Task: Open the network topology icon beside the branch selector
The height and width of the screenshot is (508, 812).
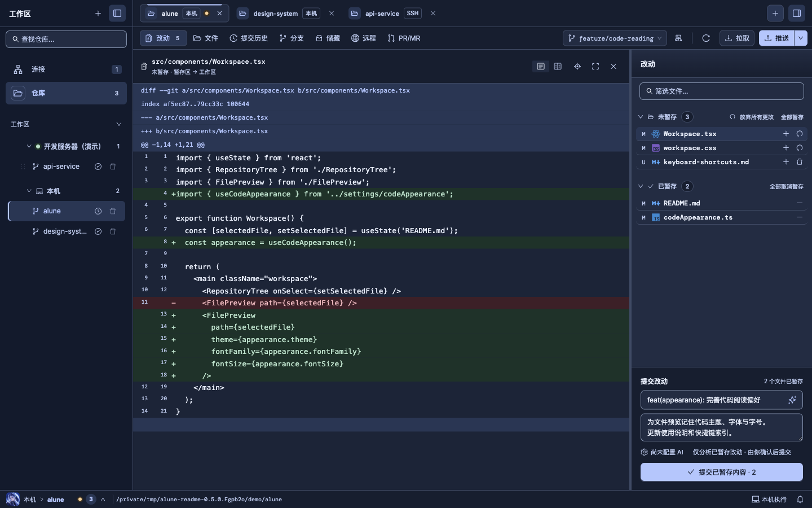Action: coord(678,38)
